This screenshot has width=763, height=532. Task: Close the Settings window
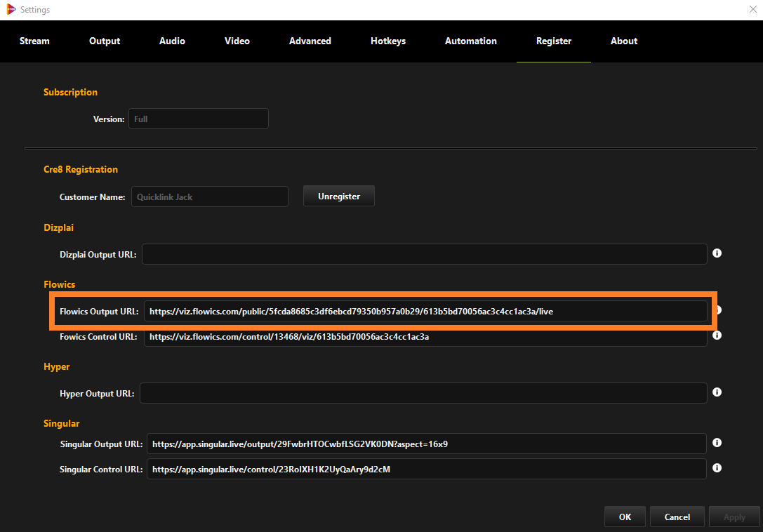(x=752, y=9)
